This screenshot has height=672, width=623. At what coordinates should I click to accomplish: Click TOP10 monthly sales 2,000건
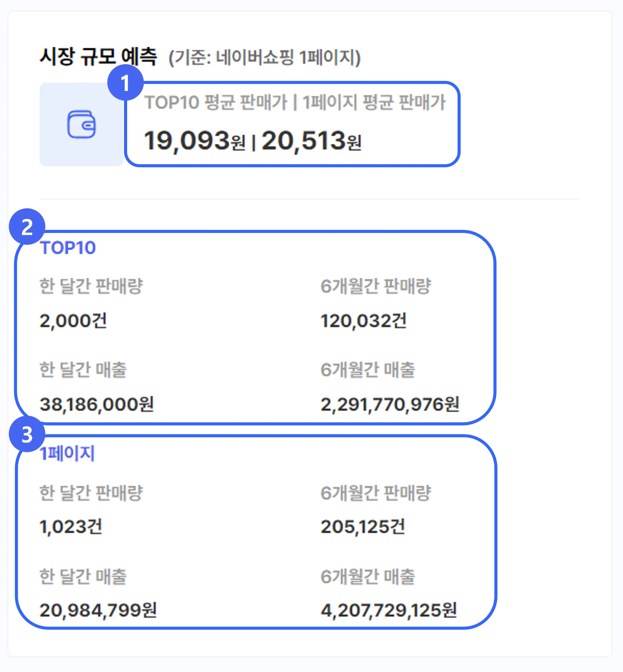[x=73, y=320]
